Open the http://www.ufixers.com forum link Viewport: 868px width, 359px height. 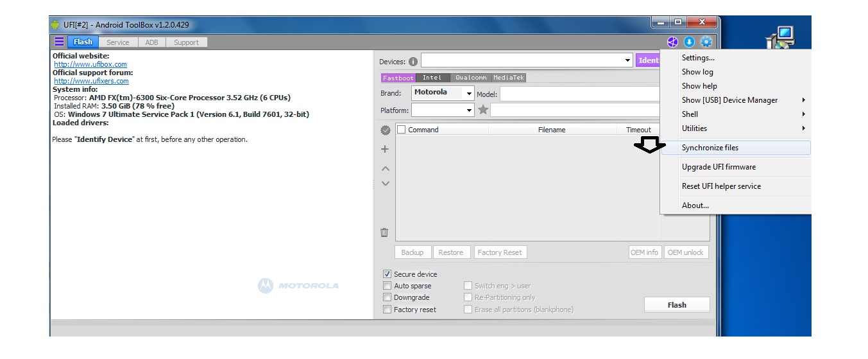click(91, 81)
